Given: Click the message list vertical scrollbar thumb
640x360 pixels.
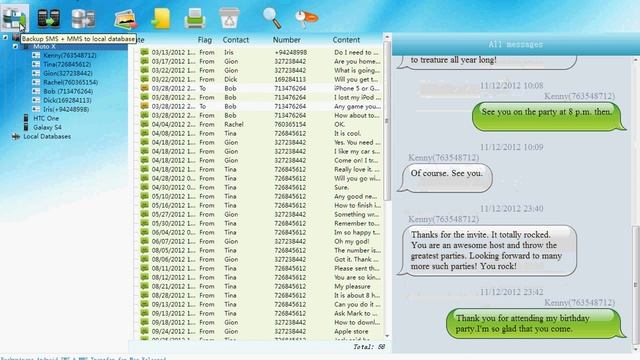Looking at the screenshot, I should [387, 121].
